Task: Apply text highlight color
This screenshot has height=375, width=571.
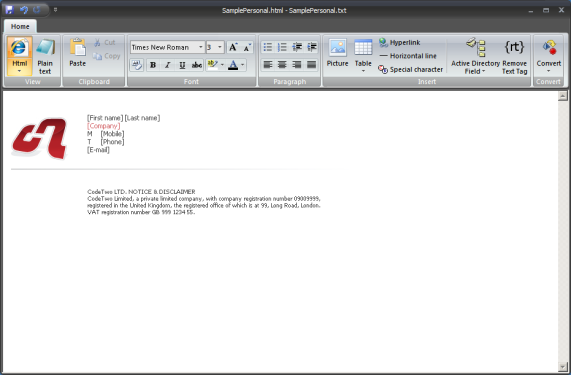Action: point(212,65)
